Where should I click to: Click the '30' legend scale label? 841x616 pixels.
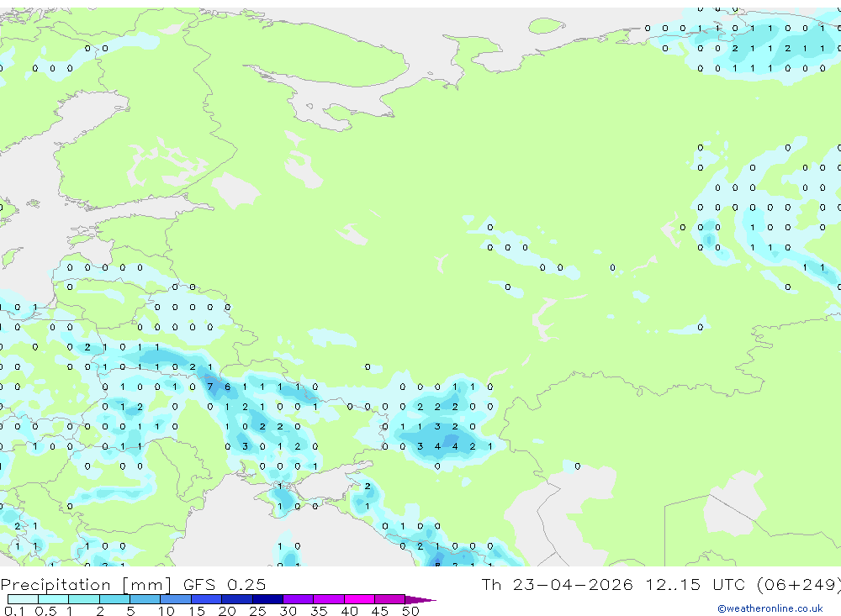tap(288, 611)
